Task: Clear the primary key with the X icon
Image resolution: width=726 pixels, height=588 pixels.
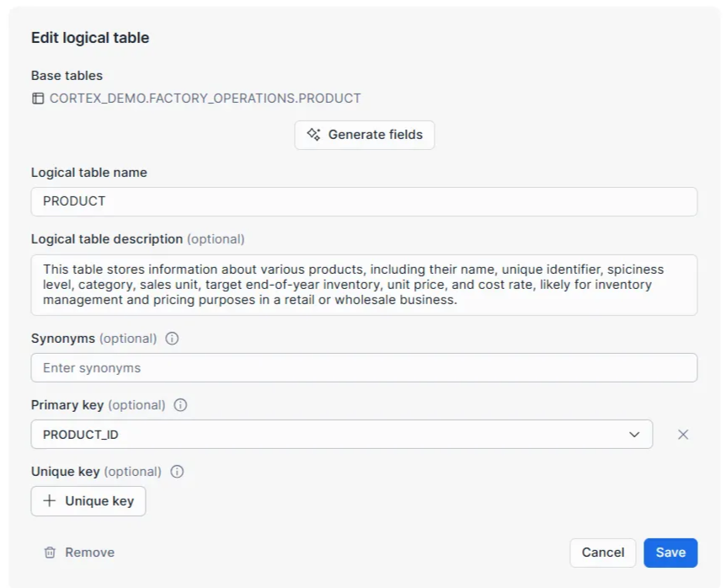Action: click(x=683, y=435)
